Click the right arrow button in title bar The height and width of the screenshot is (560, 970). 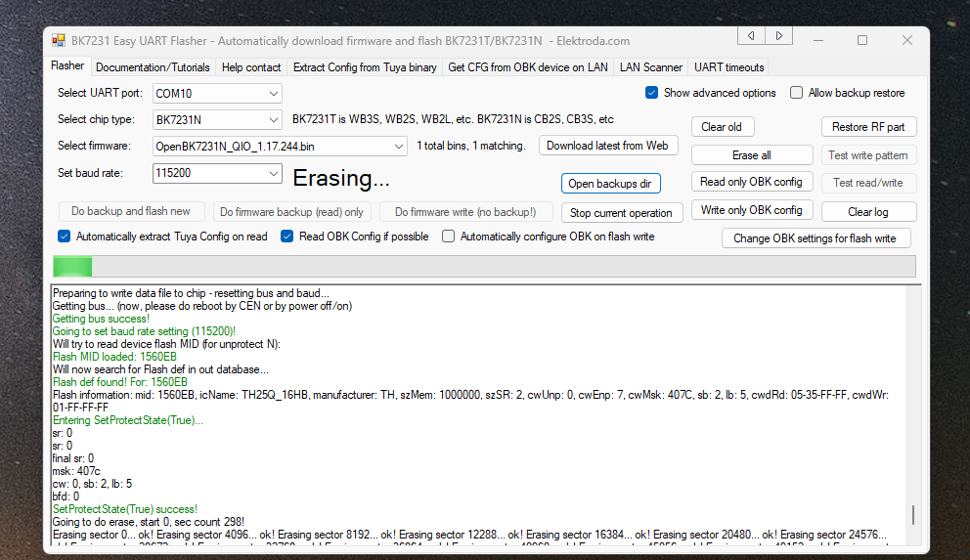(x=779, y=36)
